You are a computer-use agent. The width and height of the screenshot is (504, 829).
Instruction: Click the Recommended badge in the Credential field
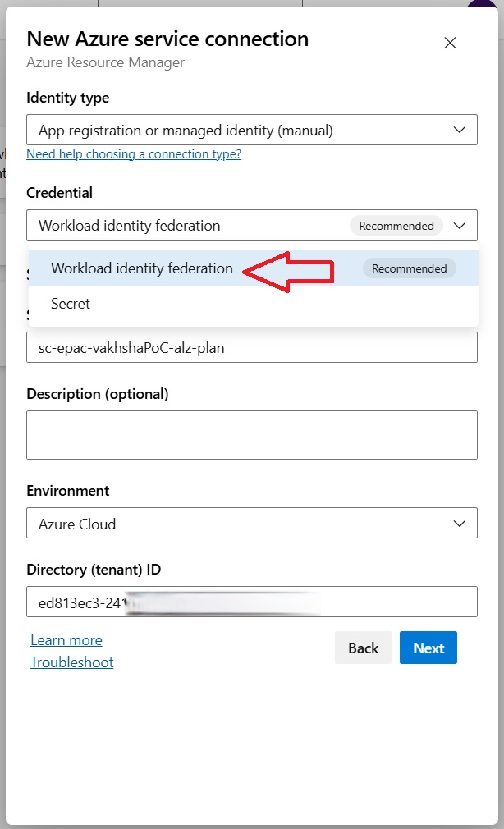tap(395, 226)
